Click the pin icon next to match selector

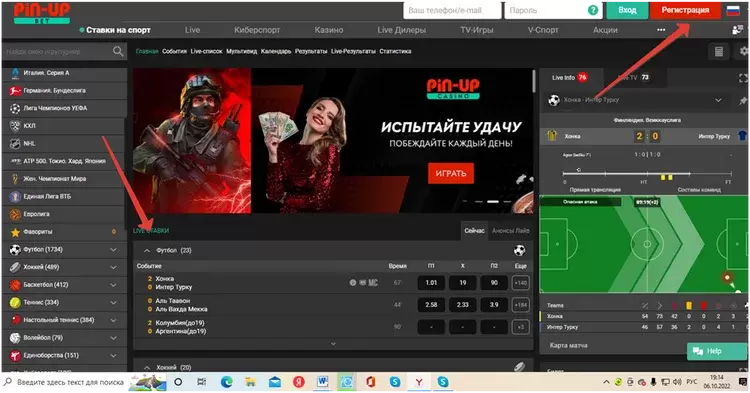pyautogui.click(x=742, y=100)
